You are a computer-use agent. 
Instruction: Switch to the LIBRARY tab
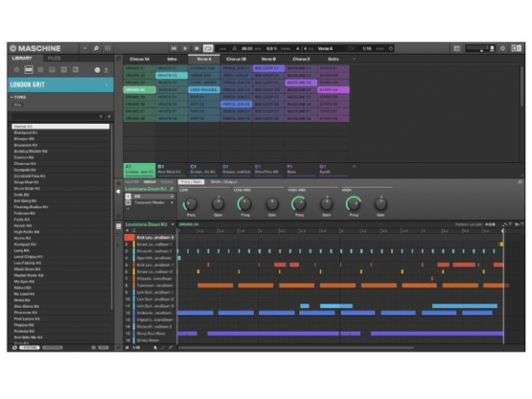(22, 59)
